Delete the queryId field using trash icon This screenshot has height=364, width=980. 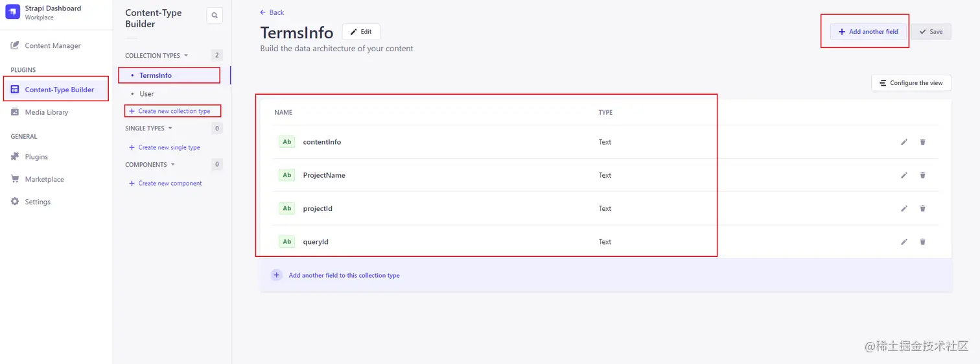pos(923,242)
